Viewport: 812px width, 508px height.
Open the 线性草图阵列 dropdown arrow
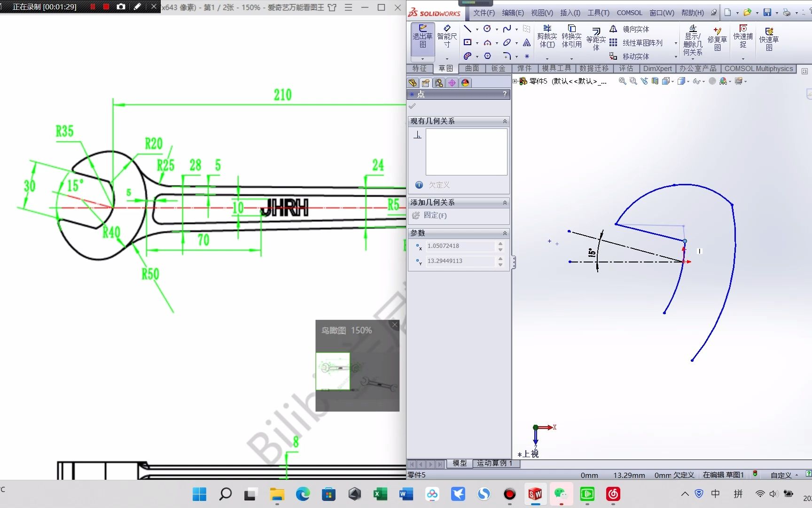point(676,43)
